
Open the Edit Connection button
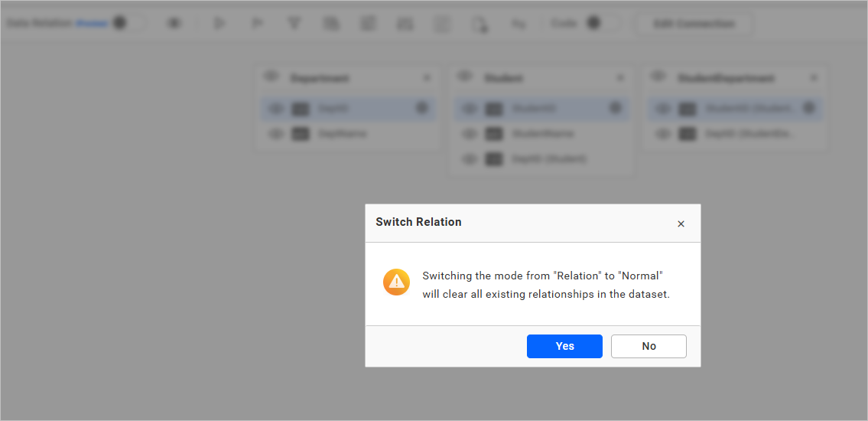[x=694, y=24]
